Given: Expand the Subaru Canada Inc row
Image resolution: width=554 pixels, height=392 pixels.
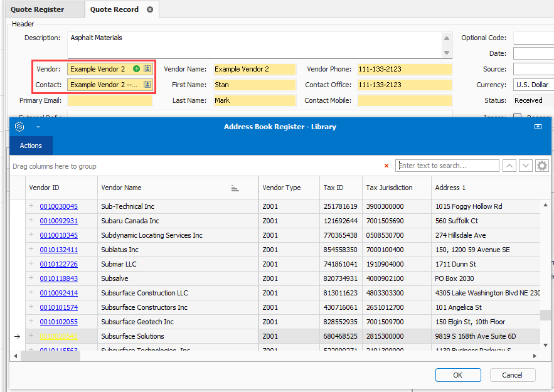Looking at the screenshot, I should coord(31,221).
